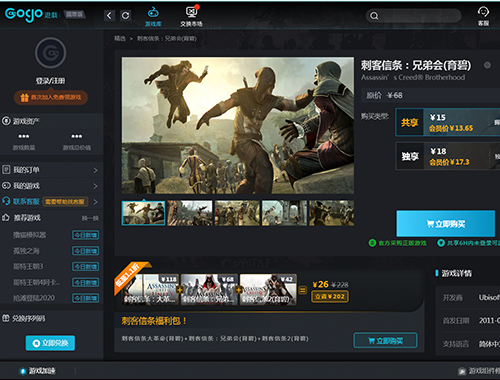500x380 pixels.
Task: Open the ¥118 Assassin's Creed Unity bundle card
Action: tap(150, 289)
